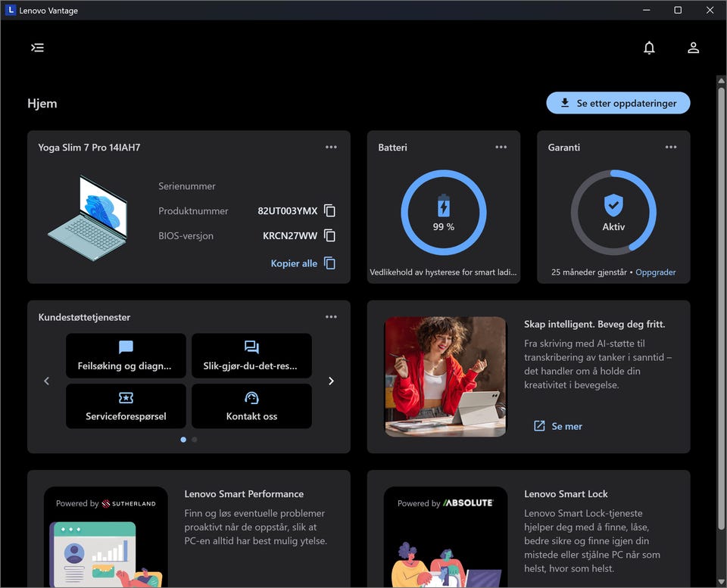Click the Oppgrader warranty link
The image size is (727, 588).
click(656, 272)
